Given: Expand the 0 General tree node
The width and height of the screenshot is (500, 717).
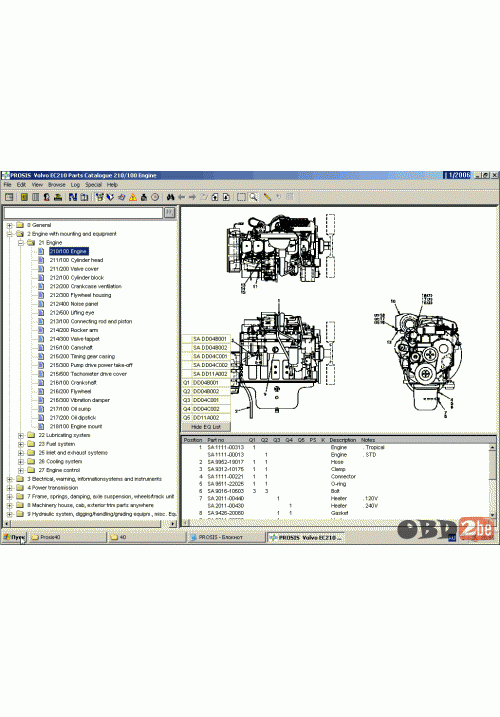Looking at the screenshot, I should pos(9,225).
